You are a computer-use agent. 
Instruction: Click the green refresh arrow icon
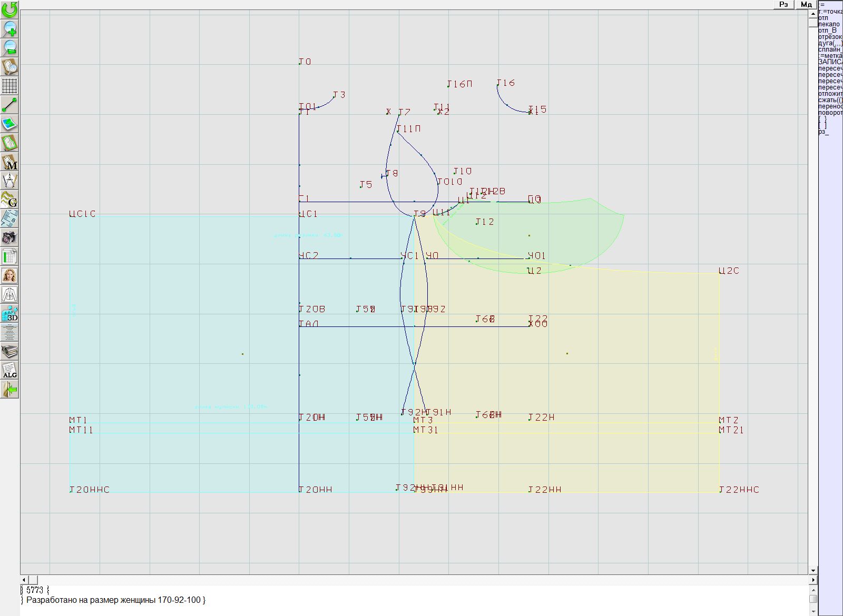(x=9, y=9)
